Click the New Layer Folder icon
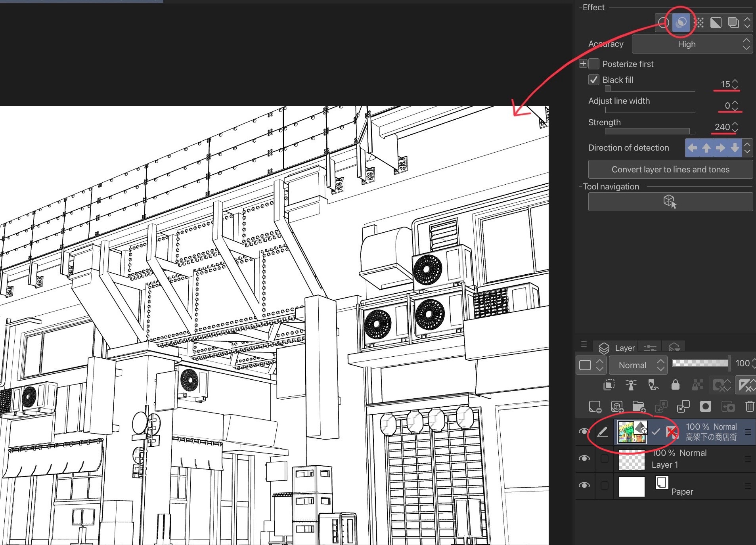This screenshot has width=756, height=545. pos(639,406)
